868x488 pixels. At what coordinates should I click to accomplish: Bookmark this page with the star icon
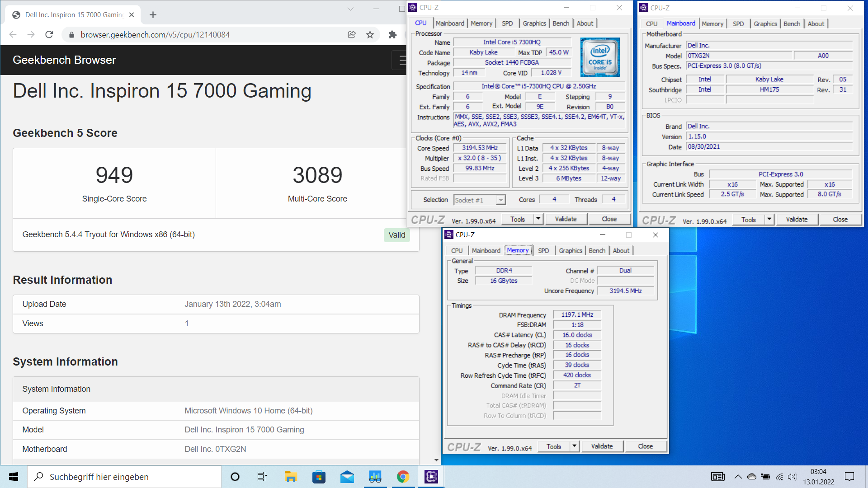[370, 35]
